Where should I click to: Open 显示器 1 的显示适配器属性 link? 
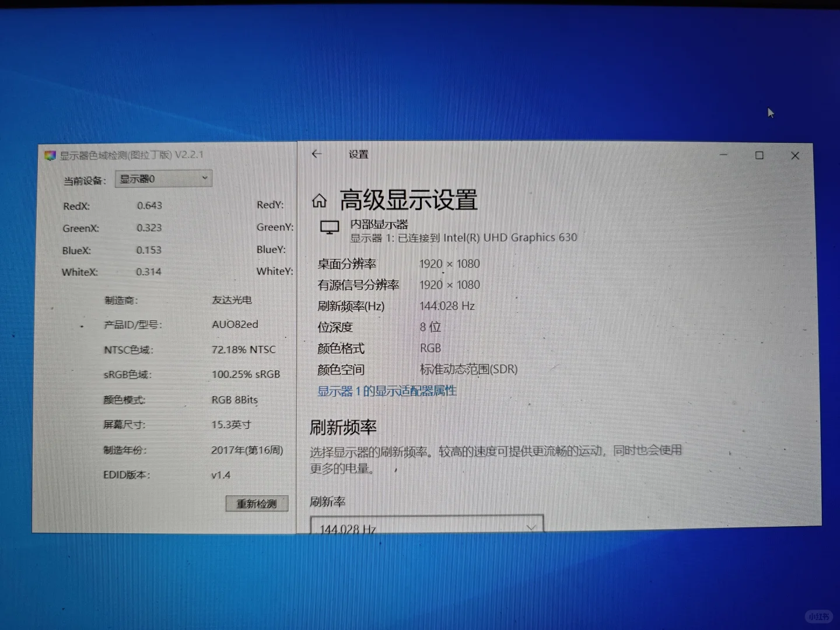387,391
